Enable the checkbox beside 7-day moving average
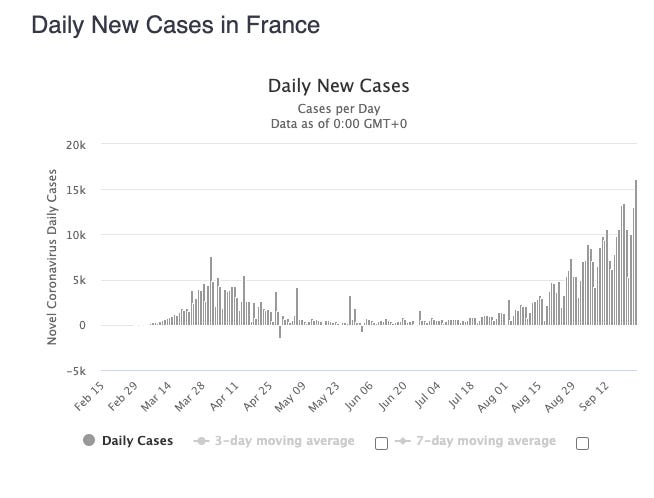This screenshot has height=498, width=654. point(582,444)
